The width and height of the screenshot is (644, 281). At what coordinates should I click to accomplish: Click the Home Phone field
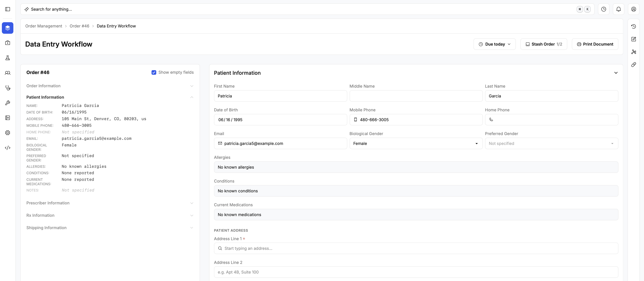(551, 120)
